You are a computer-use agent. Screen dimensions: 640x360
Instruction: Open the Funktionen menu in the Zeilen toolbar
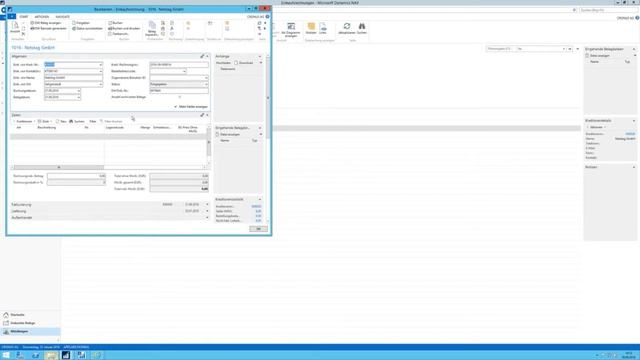pyautogui.click(x=24, y=121)
